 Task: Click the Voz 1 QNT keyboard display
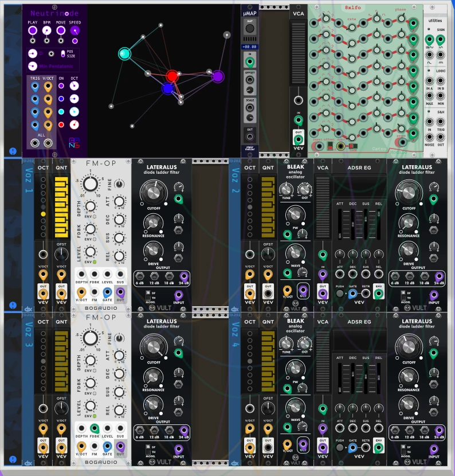[x=61, y=208]
